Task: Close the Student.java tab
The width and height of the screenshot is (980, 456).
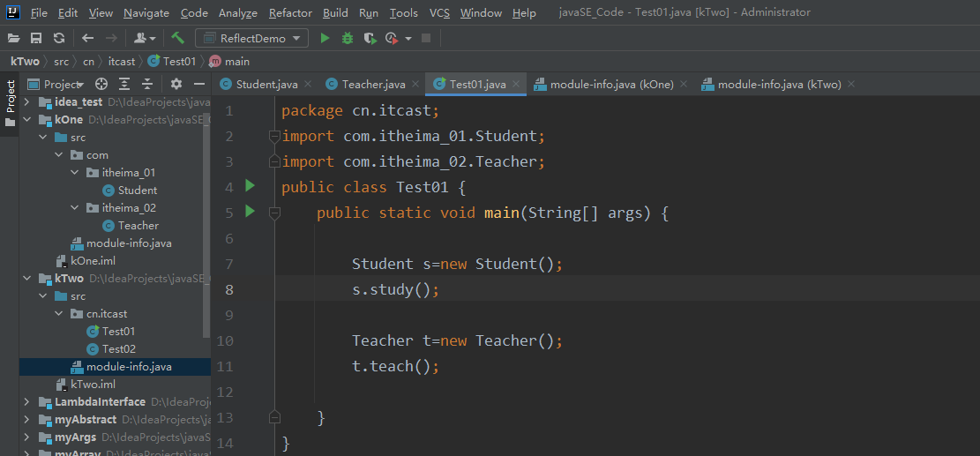Action: [308, 84]
